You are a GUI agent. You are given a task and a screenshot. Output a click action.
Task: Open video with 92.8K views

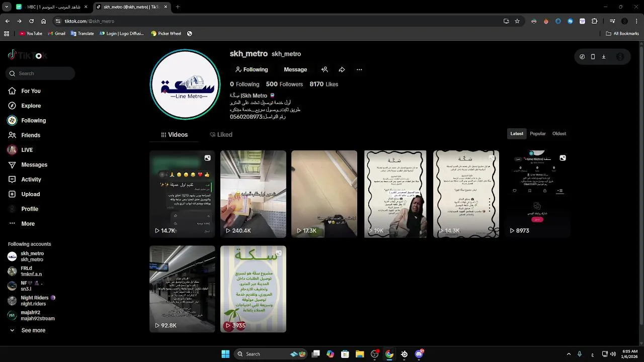(182, 289)
